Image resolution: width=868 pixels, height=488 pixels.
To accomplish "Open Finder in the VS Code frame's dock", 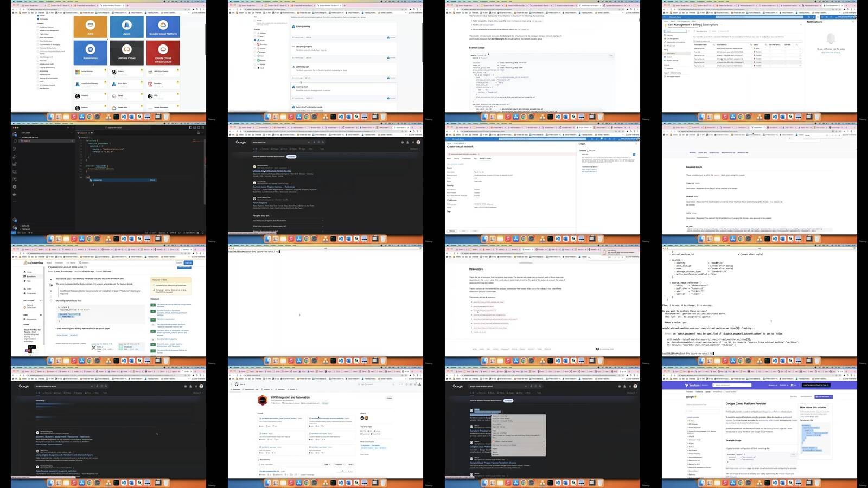I will click(x=50, y=239).
